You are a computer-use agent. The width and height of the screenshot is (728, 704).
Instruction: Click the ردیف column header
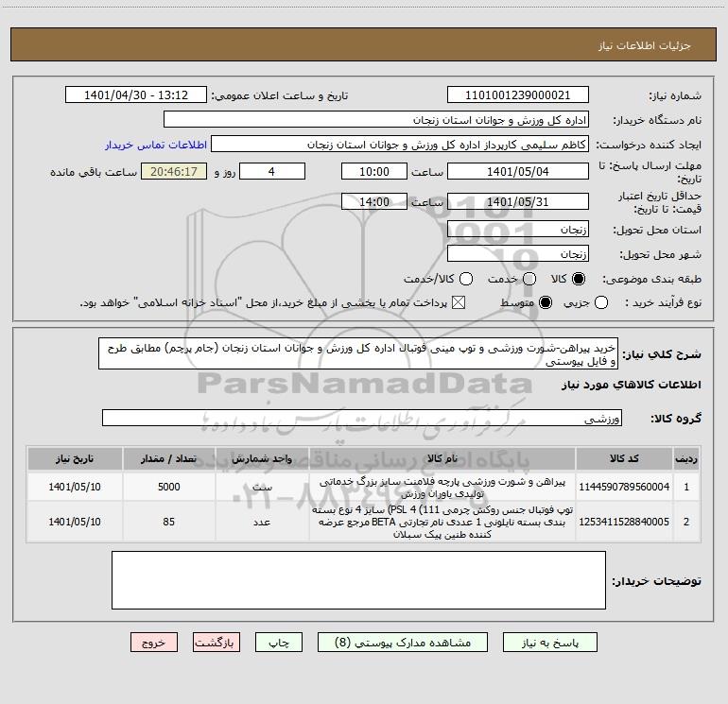pyautogui.click(x=686, y=458)
